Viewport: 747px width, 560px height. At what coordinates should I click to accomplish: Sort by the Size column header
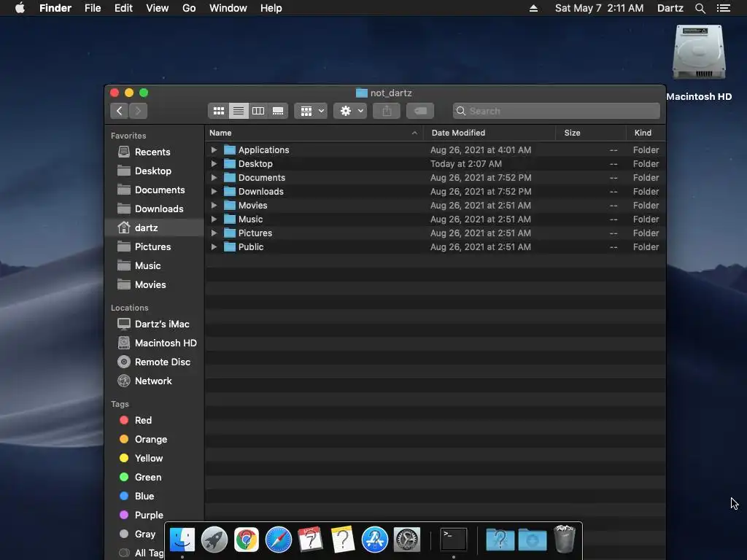pyautogui.click(x=591, y=133)
